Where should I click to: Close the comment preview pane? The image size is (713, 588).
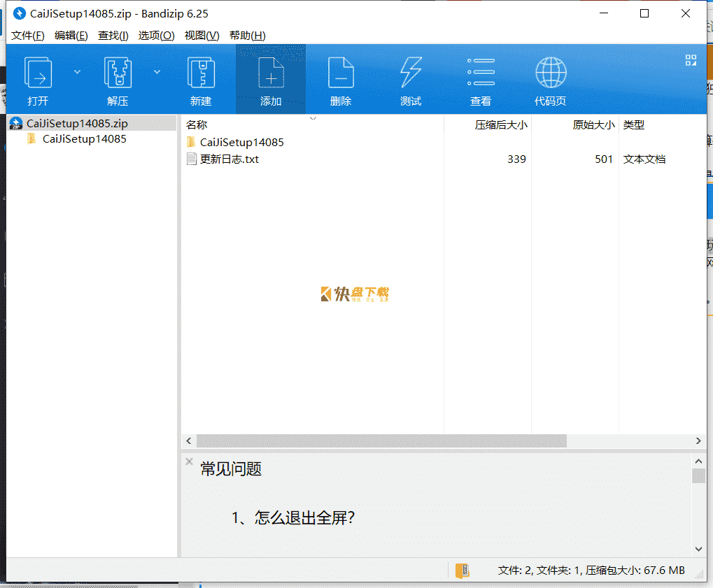[189, 461]
